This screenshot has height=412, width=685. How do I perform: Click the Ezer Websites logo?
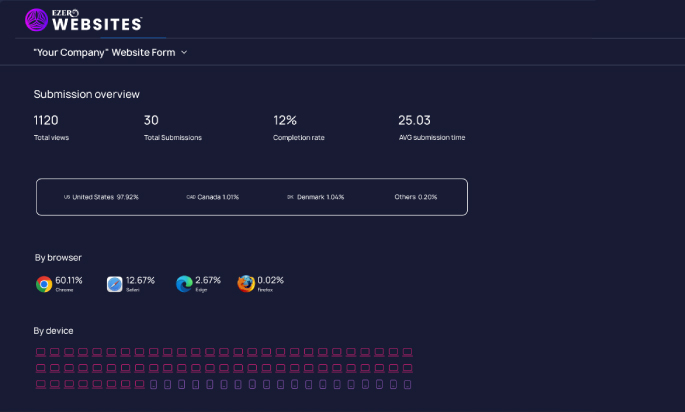click(x=83, y=20)
